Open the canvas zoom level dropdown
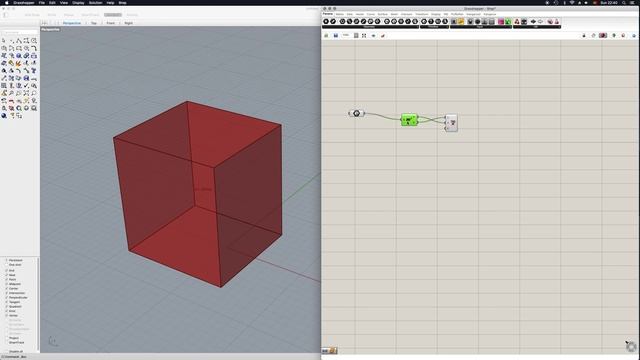The height and width of the screenshot is (360, 640). [x=346, y=36]
